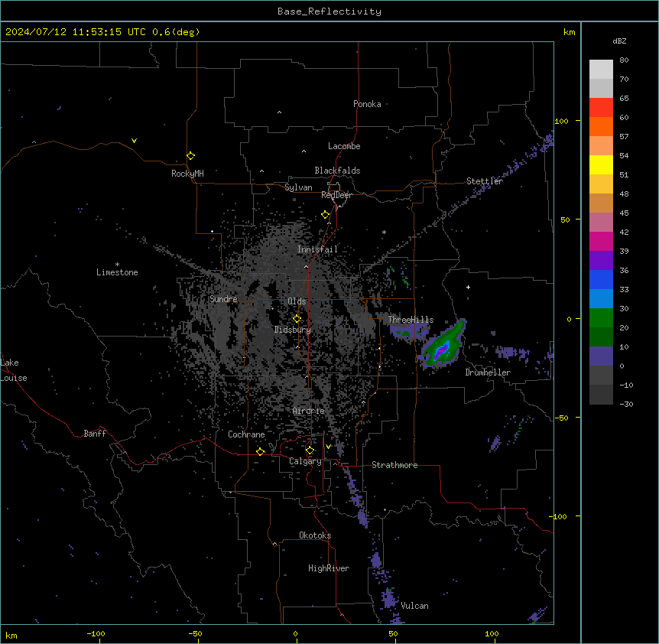Click the Ponoka city label
This screenshot has width=659, height=644.
pos(367,104)
